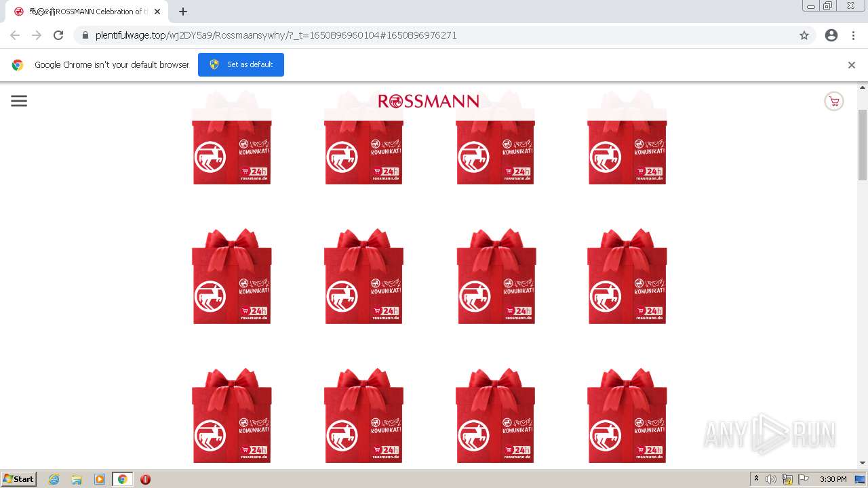Open the third gift box in the middle row
The height and width of the screenshot is (488, 868).
coord(496,276)
